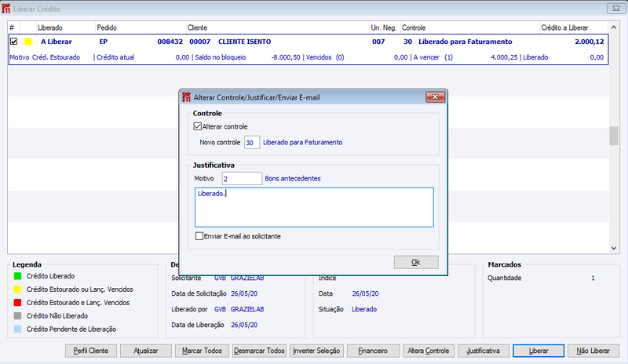
Task: Click the Desmarcar Todos button
Action: pyautogui.click(x=259, y=351)
